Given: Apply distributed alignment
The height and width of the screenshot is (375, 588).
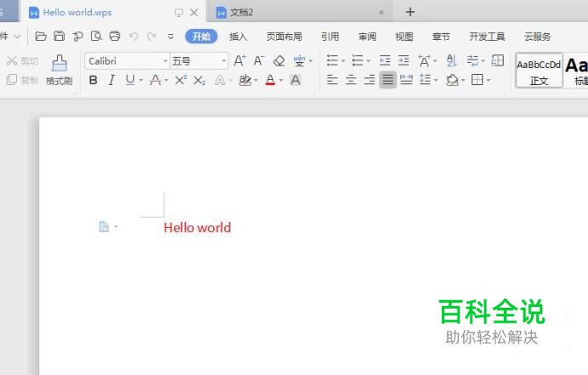Looking at the screenshot, I should click(406, 80).
